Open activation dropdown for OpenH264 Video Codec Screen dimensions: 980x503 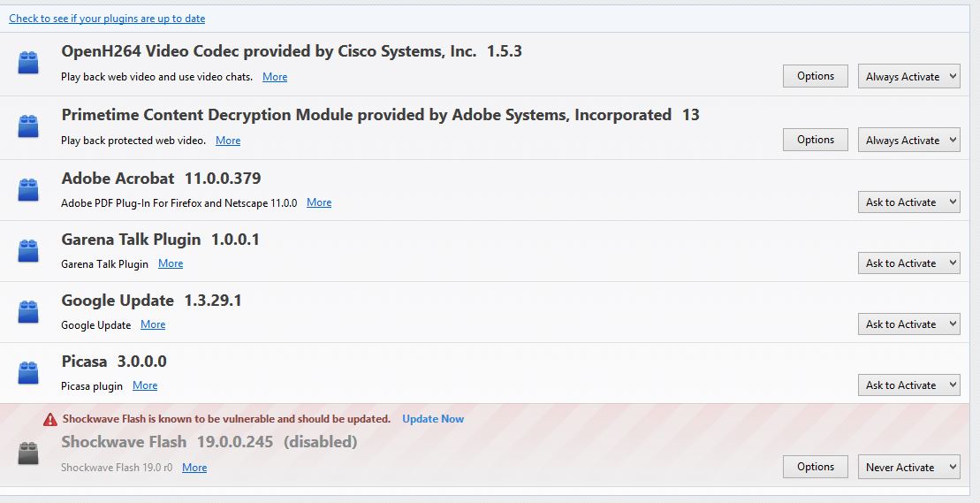pyautogui.click(x=908, y=76)
